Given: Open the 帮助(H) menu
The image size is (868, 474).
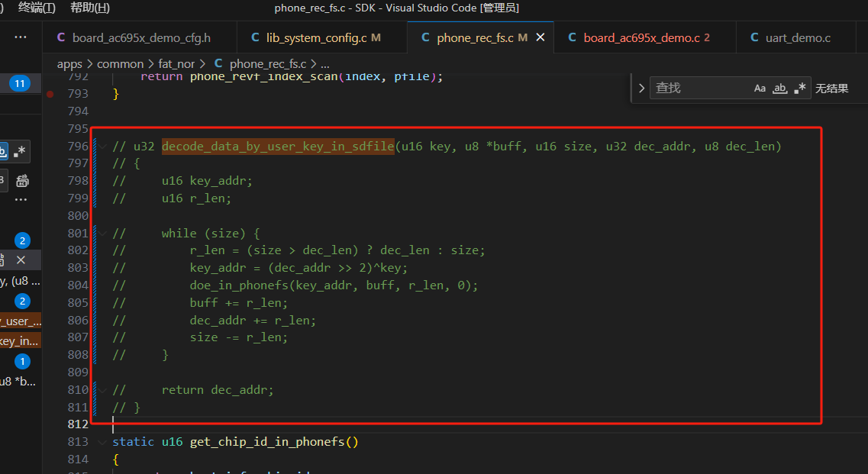Looking at the screenshot, I should (x=89, y=8).
